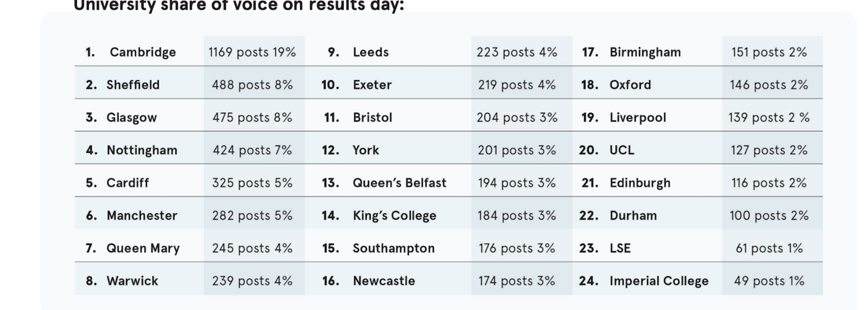Select King's College in the table
This screenshot has height=310, width=868.
click(x=394, y=215)
